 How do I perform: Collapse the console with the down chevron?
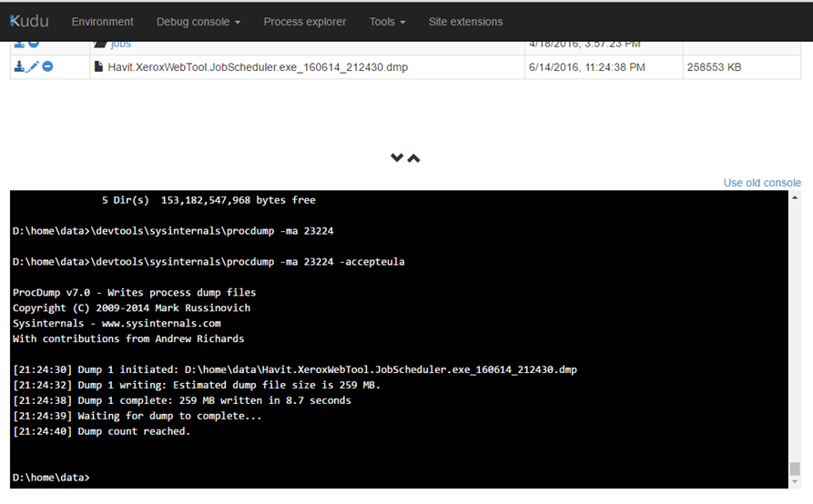click(397, 158)
